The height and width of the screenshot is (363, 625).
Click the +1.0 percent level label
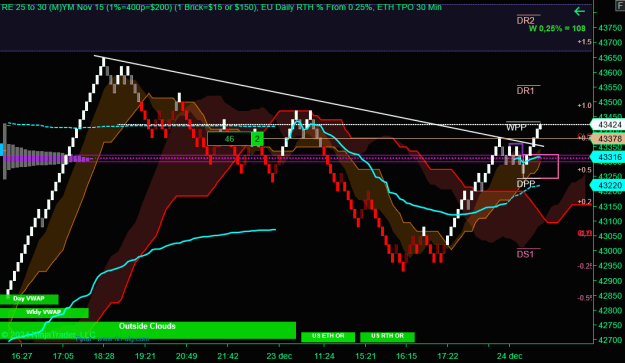point(584,106)
